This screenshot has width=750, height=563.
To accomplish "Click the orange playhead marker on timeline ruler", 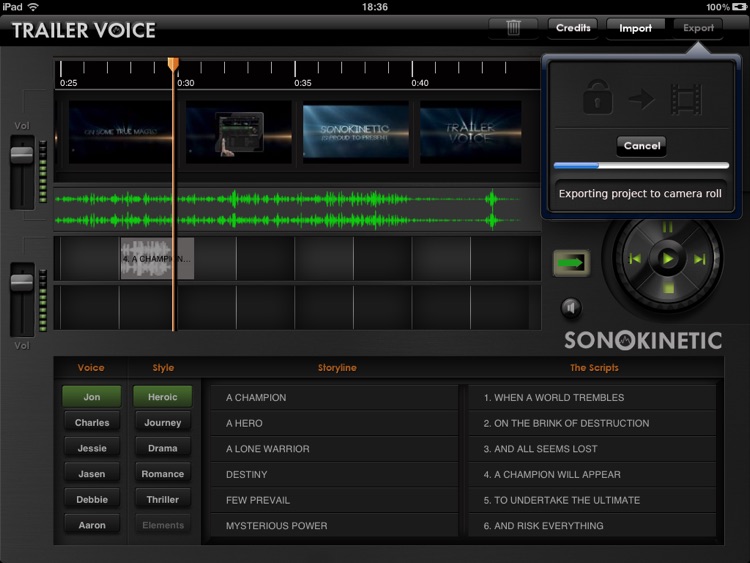I will pos(173,65).
